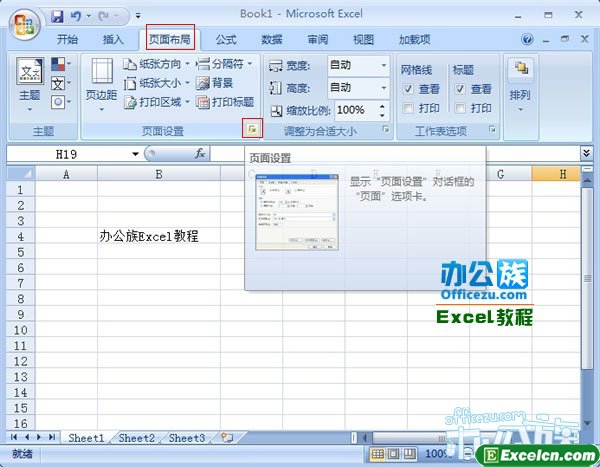This screenshot has height=467, width=600.
Task: Open 页边距 margins menu
Action: pos(101,85)
